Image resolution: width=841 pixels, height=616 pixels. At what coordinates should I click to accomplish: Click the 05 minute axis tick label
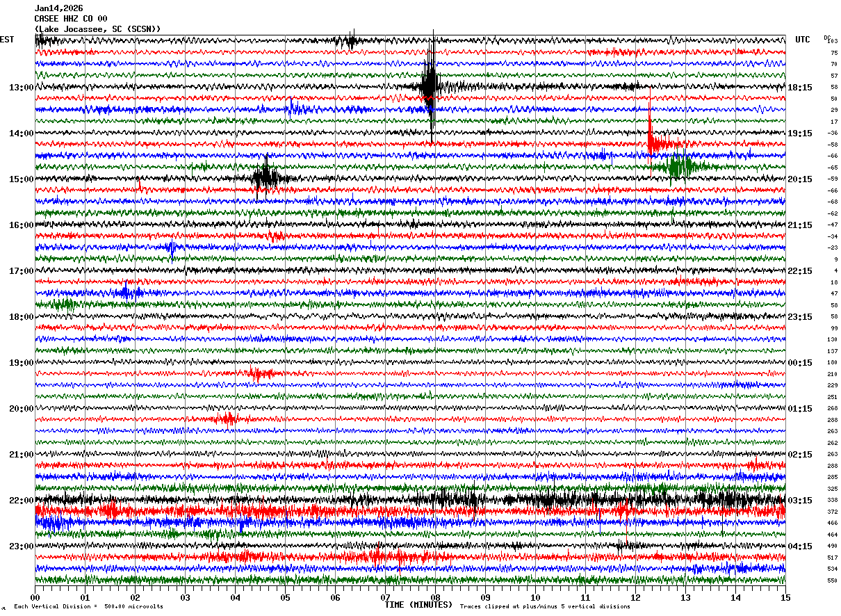pyautogui.click(x=285, y=597)
